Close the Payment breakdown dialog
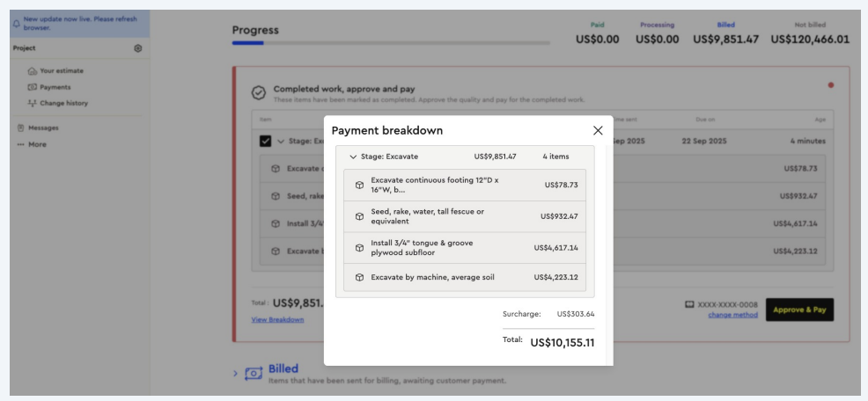Viewport: 868px width, 401px height. click(x=598, y=130)
